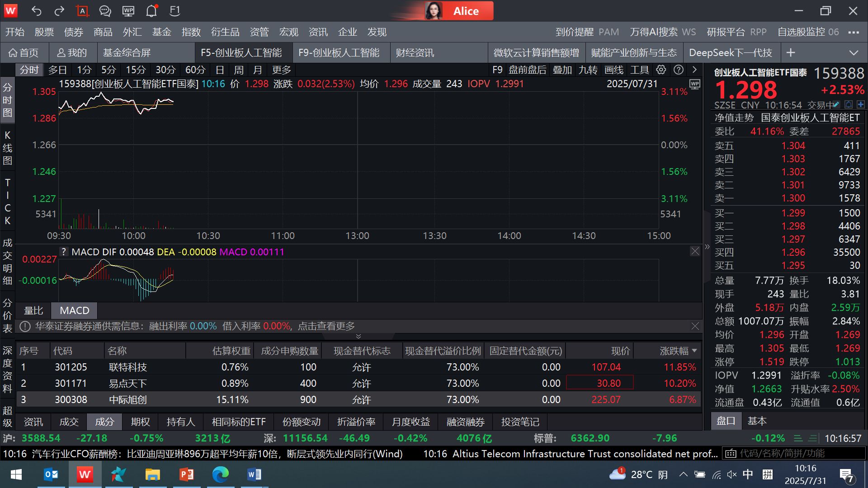Open the chat messages icon
868x488 pixels.
(x=105, y=11)
